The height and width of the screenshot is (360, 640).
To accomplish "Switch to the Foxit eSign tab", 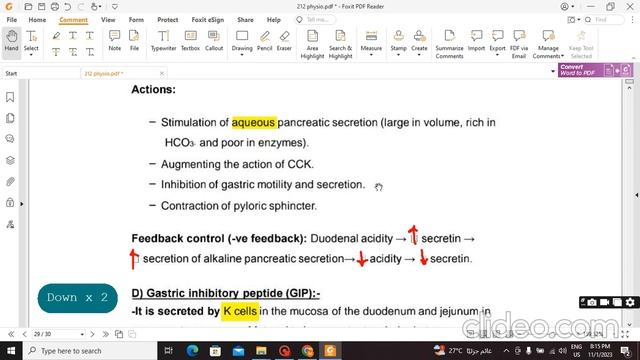I will (208, 20).
